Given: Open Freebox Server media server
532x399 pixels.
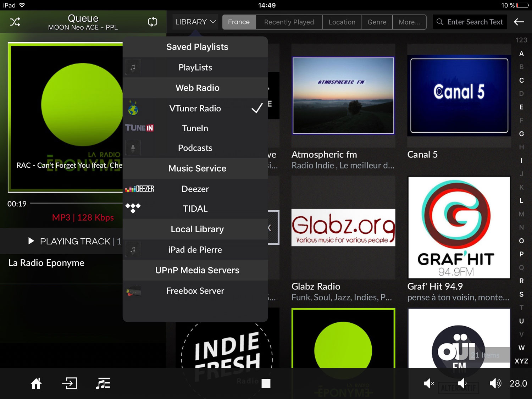Looking at the screenshot, I should 195,291.
